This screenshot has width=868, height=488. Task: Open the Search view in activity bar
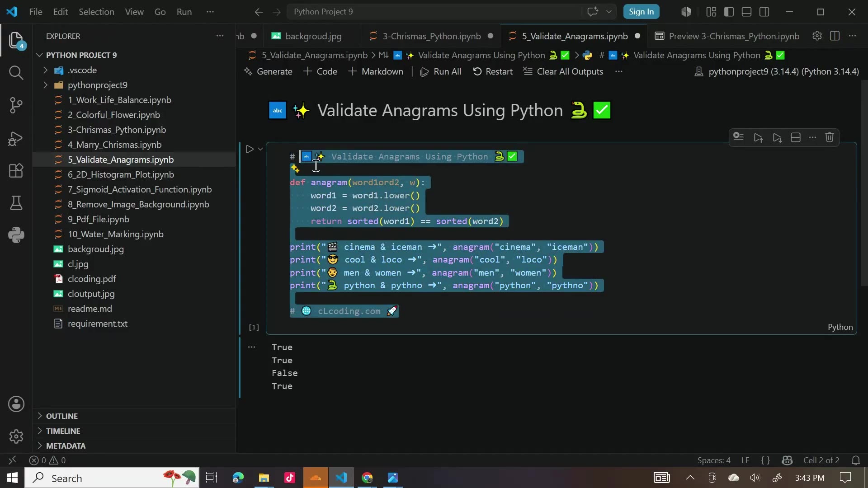[x=16, y=72]
